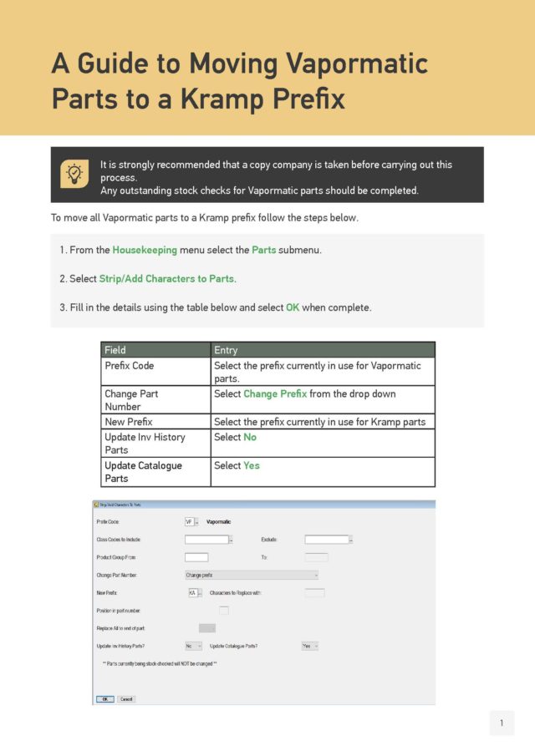Focus the Prefix Code field containing VF
535x756 pixels.
(189, 522)
